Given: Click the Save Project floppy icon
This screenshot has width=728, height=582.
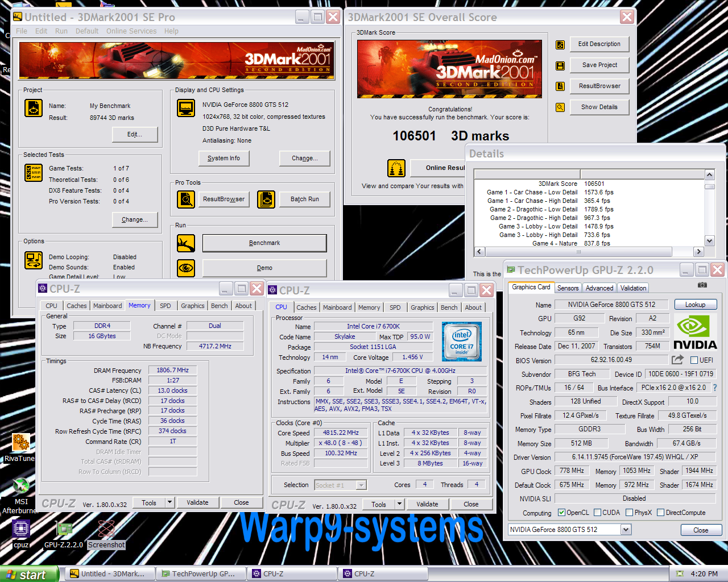Looking at the screenshot, I should pyautogui.click(x=560, y=65).
